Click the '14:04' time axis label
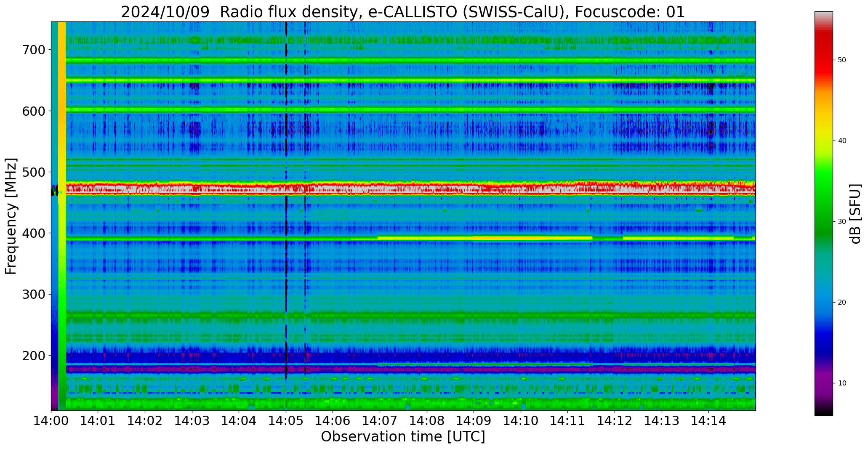The image size is (868, 449). 239,420
